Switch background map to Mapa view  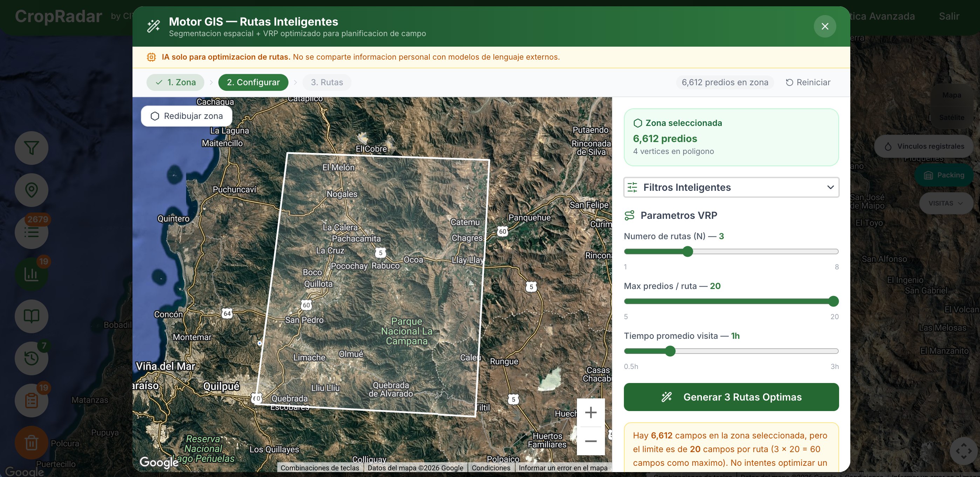click(x=952, y=95)
